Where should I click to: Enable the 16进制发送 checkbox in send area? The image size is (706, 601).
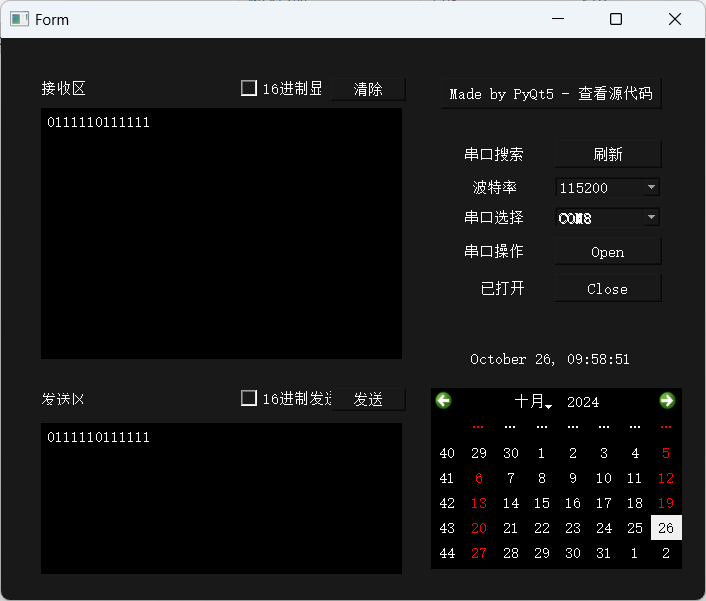click(249, 398)
